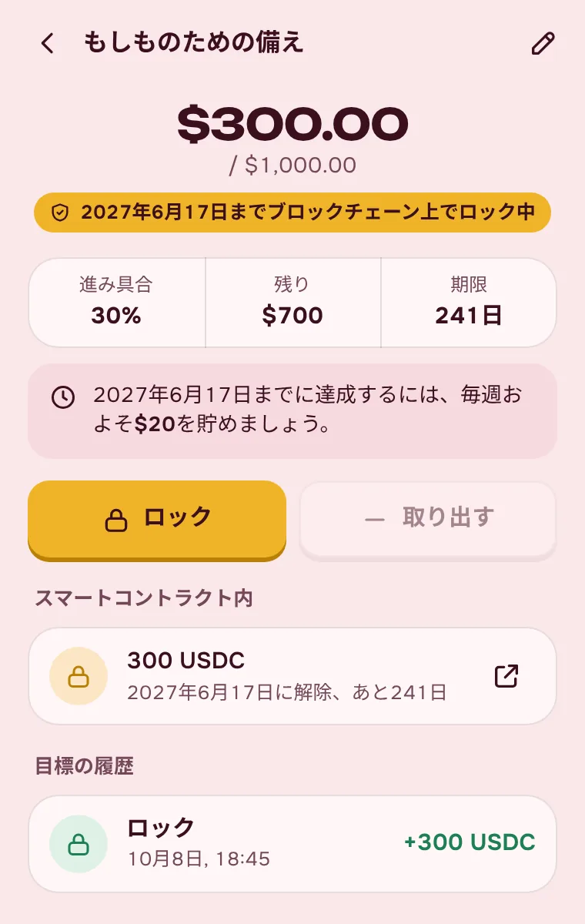Go back using the left chevron arrow

[48, 43]
